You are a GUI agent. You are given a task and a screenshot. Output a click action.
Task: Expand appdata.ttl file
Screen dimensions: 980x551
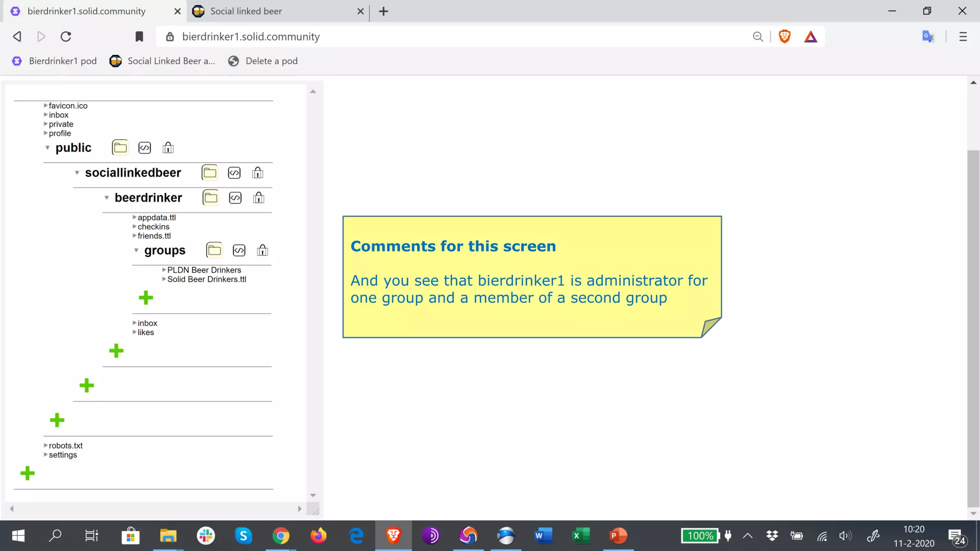135,218
